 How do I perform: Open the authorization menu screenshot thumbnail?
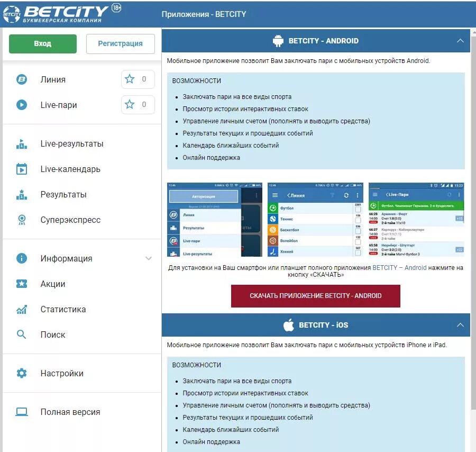click(x=215, y=220)
